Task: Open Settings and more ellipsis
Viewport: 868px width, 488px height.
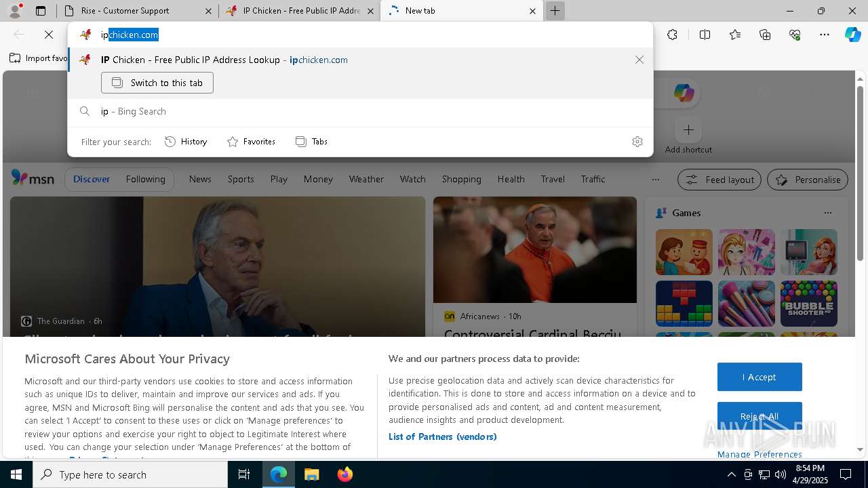Action: (825, 35)
